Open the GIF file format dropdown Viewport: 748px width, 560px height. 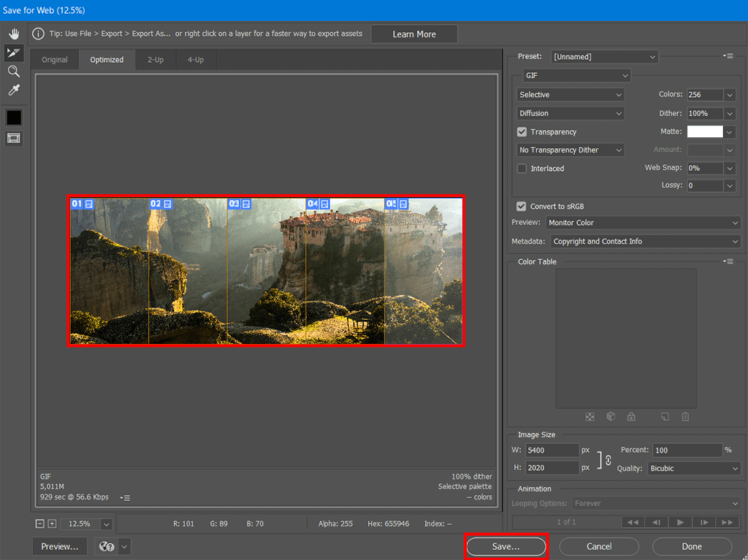tap(576, 76)
